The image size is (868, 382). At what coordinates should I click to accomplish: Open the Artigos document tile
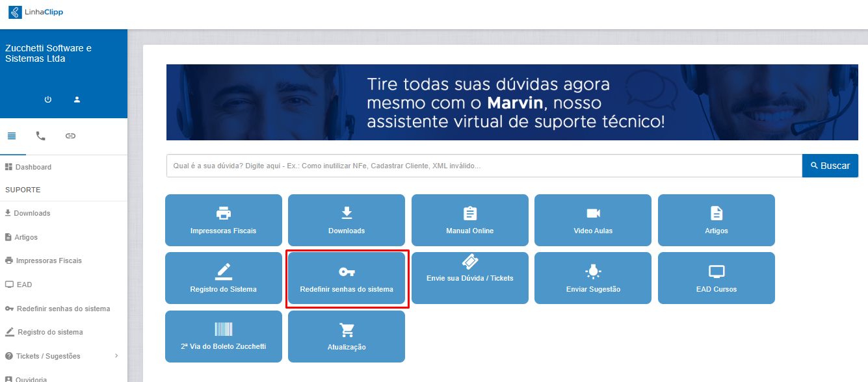click(x=716, y=220)
